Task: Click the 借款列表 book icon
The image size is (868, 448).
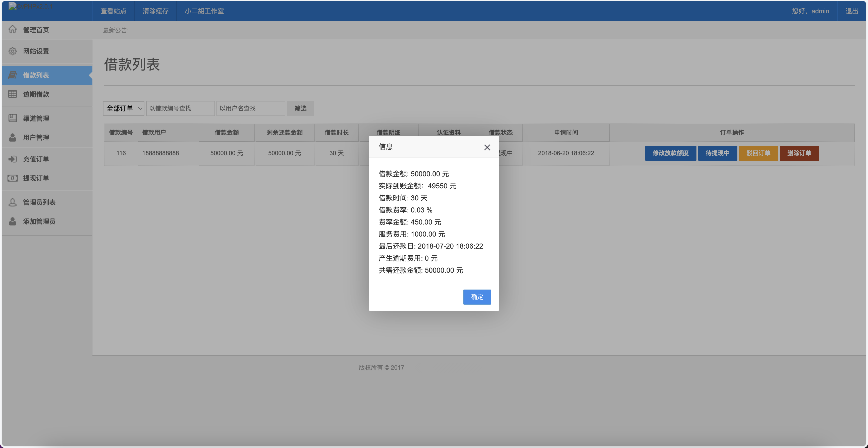Action: (13, 75)
